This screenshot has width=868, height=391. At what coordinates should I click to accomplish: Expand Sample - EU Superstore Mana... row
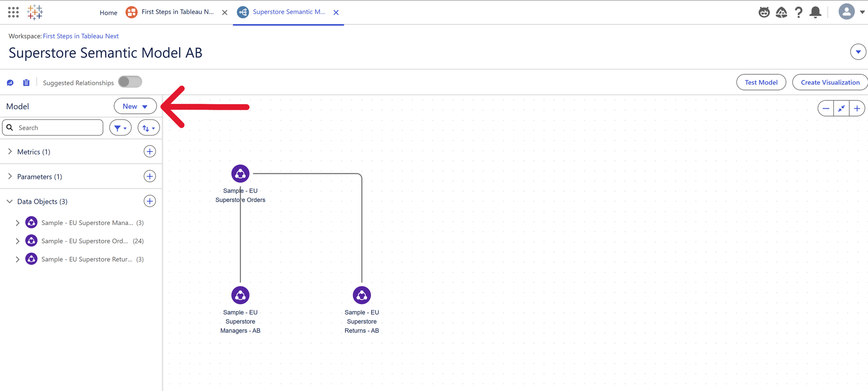pyautogui.click(x=17, y=223)
